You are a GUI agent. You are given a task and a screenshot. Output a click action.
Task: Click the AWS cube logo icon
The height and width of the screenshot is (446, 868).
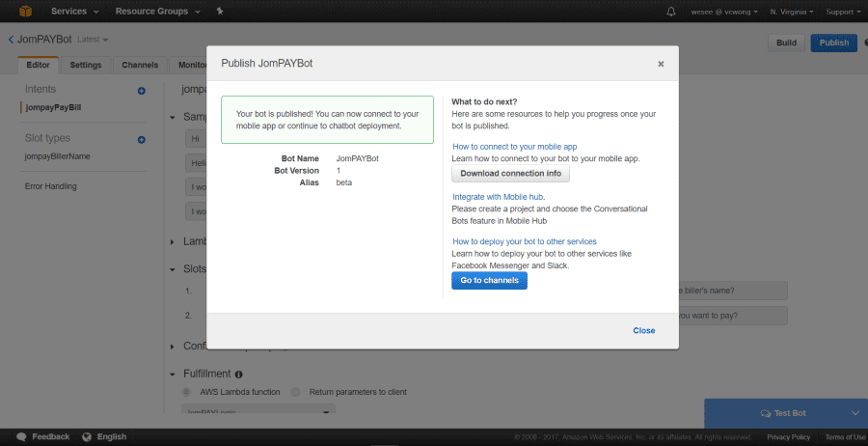click(26, 11)
